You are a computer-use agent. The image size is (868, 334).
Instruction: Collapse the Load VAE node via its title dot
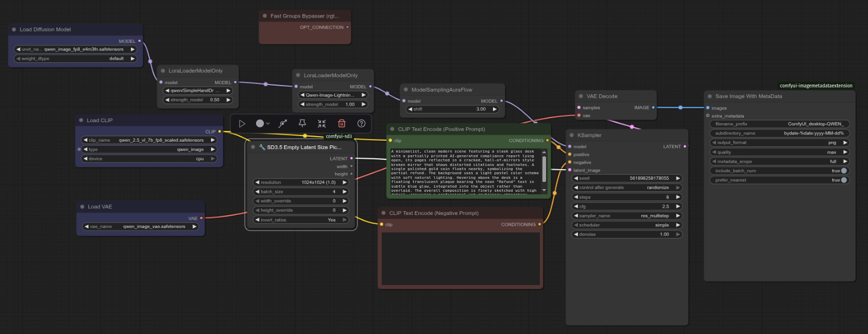tap(82, 207)
